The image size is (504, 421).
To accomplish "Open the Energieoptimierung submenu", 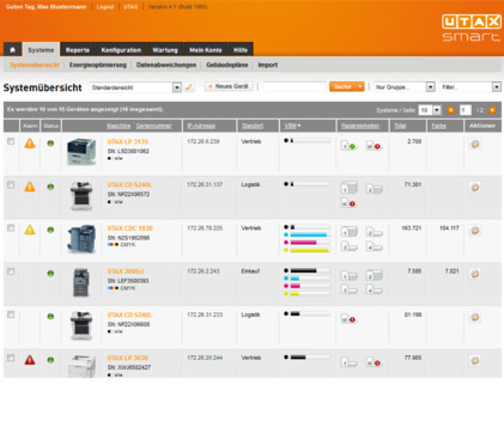I will 98,65.
